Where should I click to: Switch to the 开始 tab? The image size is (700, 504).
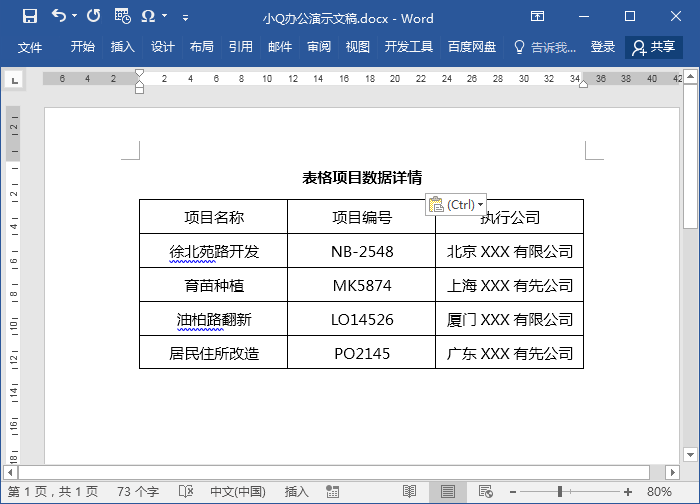(83, 47)
